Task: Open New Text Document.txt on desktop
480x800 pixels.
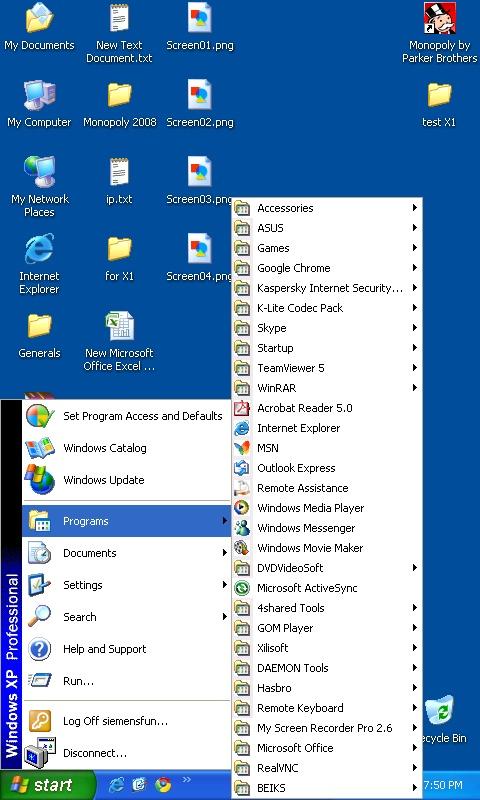Action: click(x=119, y=33)
